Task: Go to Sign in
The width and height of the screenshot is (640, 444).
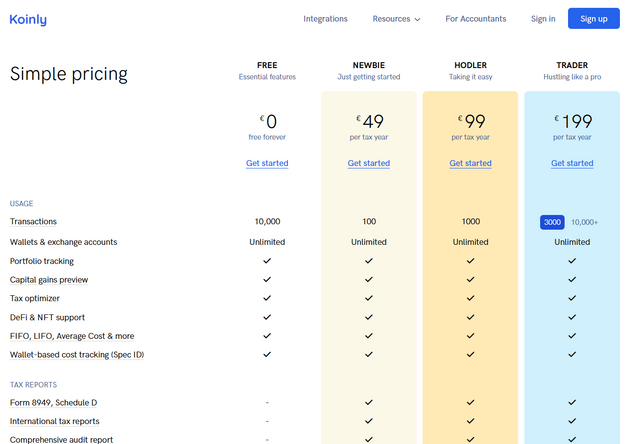Action: 543,19
